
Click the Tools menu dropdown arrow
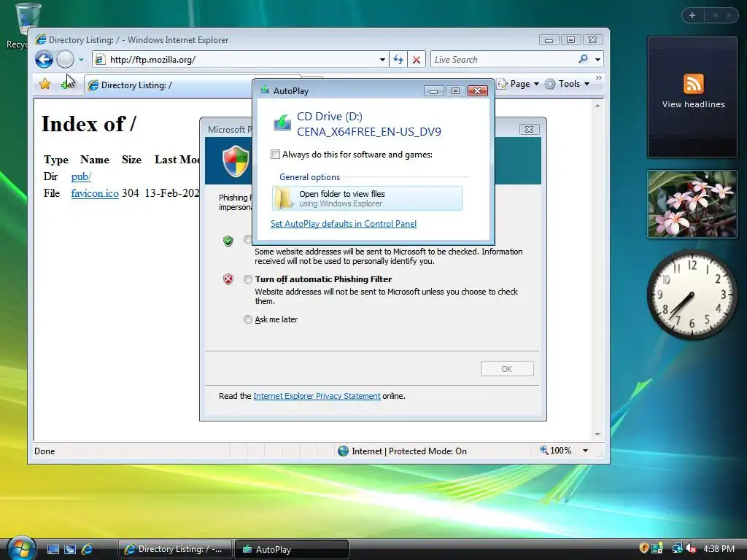(587, 84)
